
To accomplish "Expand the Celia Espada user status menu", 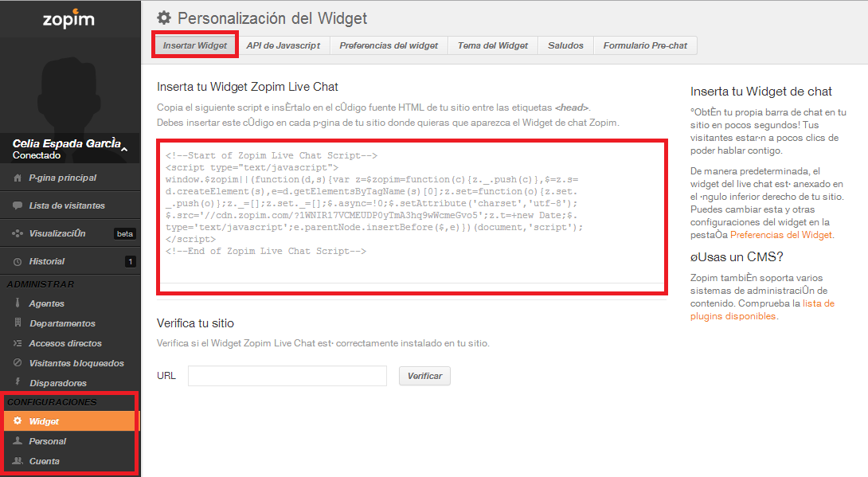I will (124, 149).
